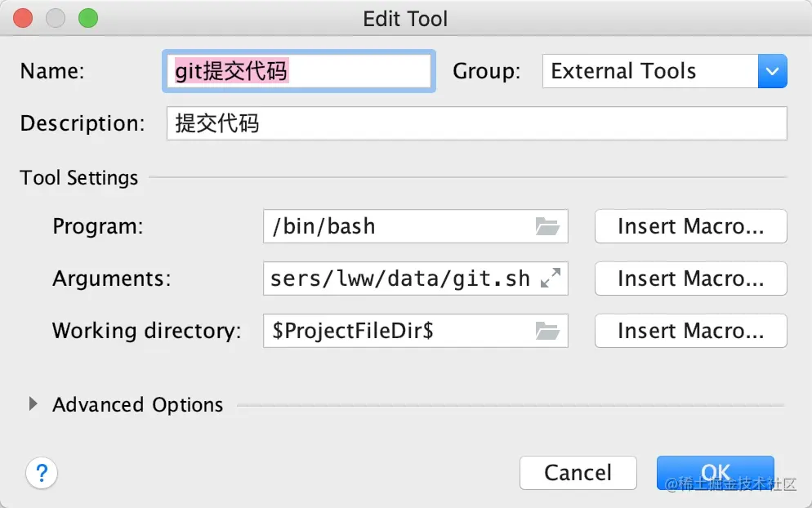Click the Arguments field with git.sh path
The width and height of the screenshot is (812, 508).
(400, 279)
